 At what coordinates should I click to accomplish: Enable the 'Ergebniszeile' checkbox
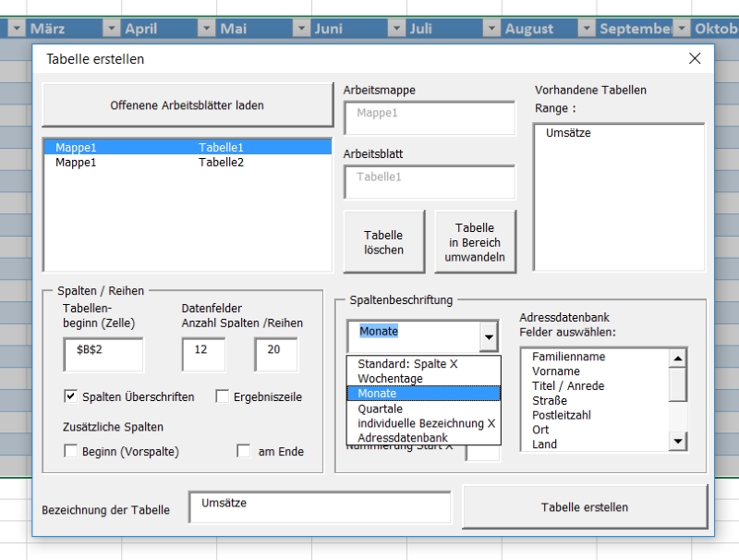(x=223, y=396)
